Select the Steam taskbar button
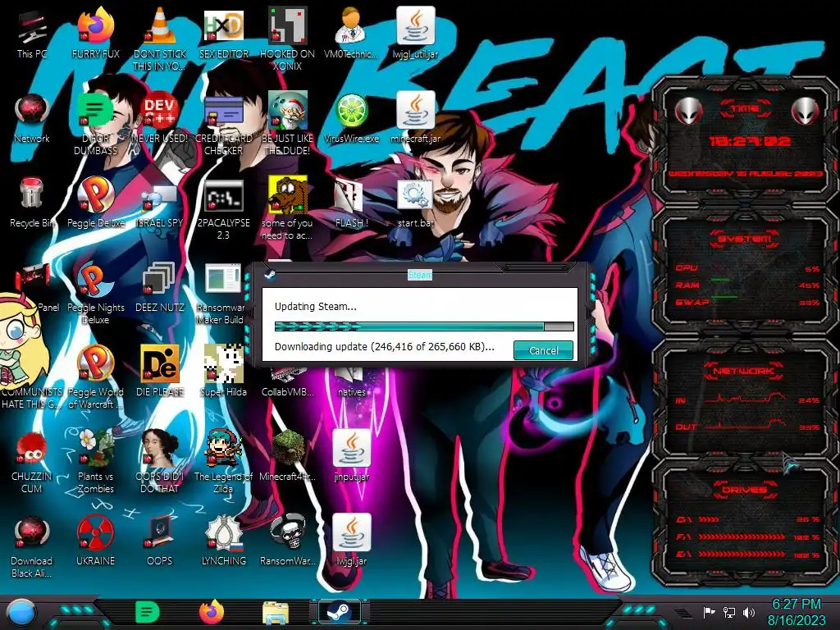 339,612
